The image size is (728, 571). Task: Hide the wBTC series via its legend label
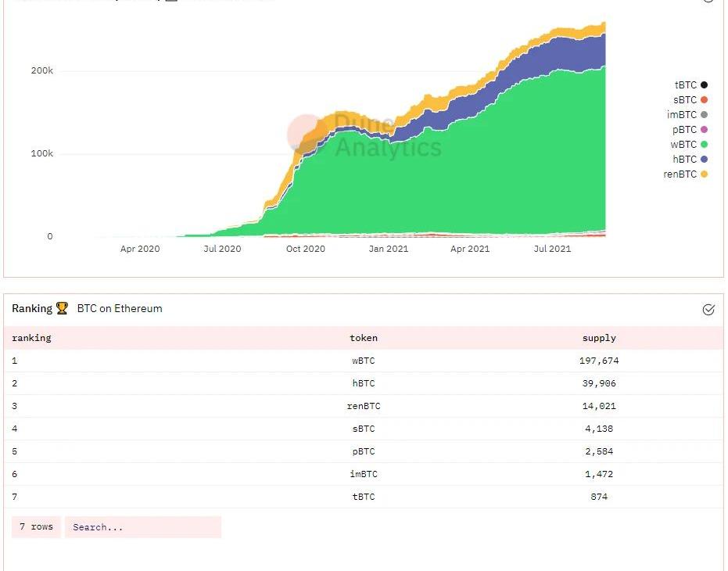tap(683, 145)
